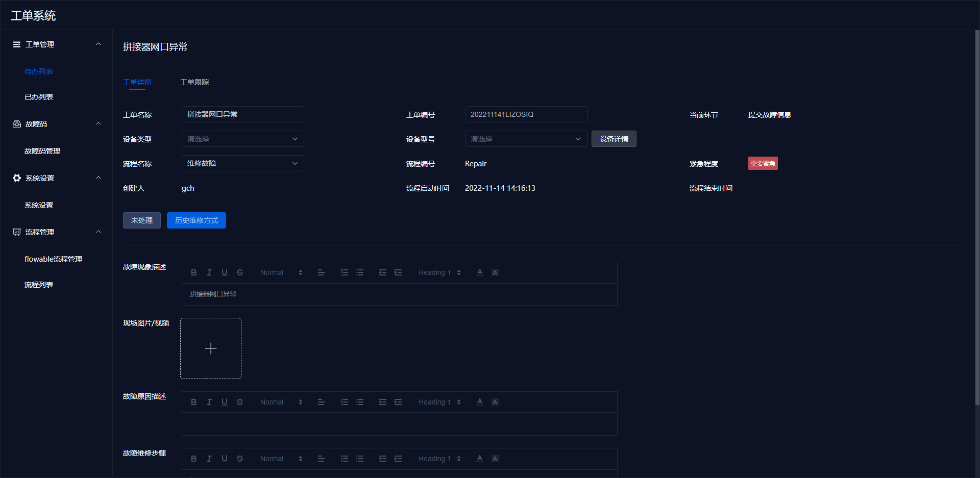Screen dimensions: 980x478
Task: Insert bullet list in 故障现象描述 editor
Action: click(x=360, y=272)
